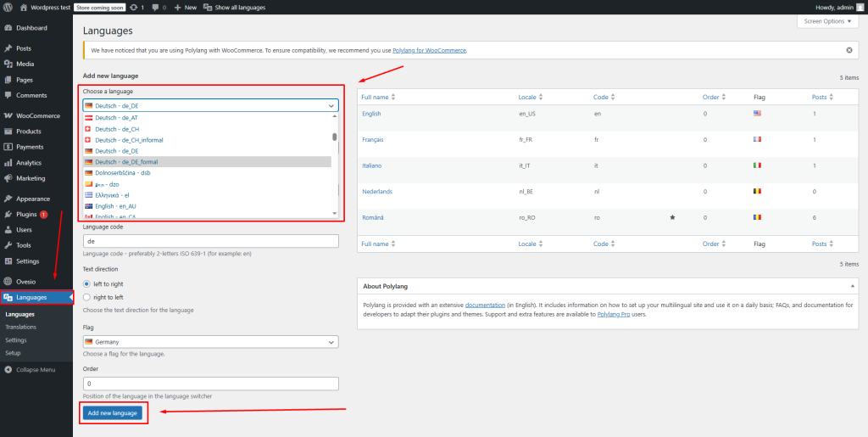
Task: Click the Language code input field
Action: pyautogui.click(x=210, y=242)
